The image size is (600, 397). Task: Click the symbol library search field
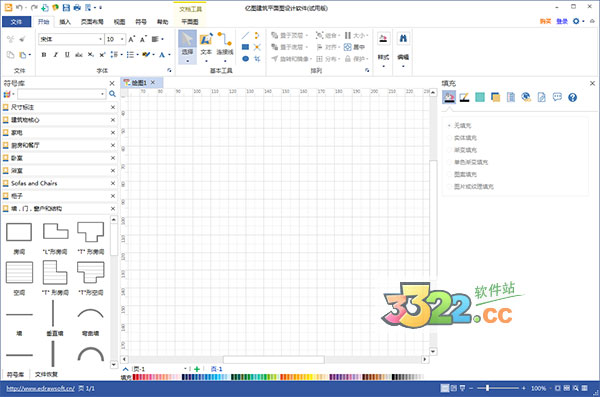[x=59, y=94]
